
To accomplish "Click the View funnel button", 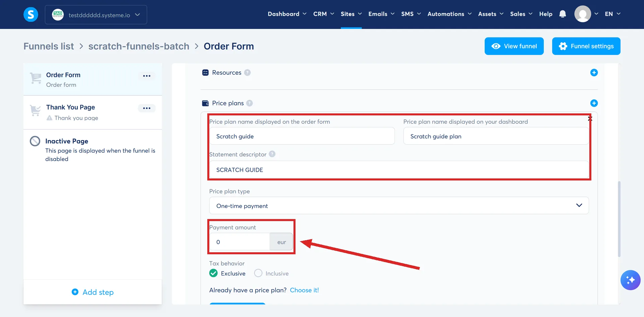I will pos(514,46).
